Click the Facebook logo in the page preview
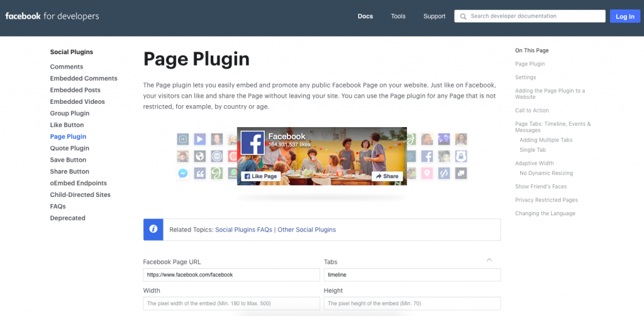Viewport: 644px width, 316px height. [x=253, y=143]
